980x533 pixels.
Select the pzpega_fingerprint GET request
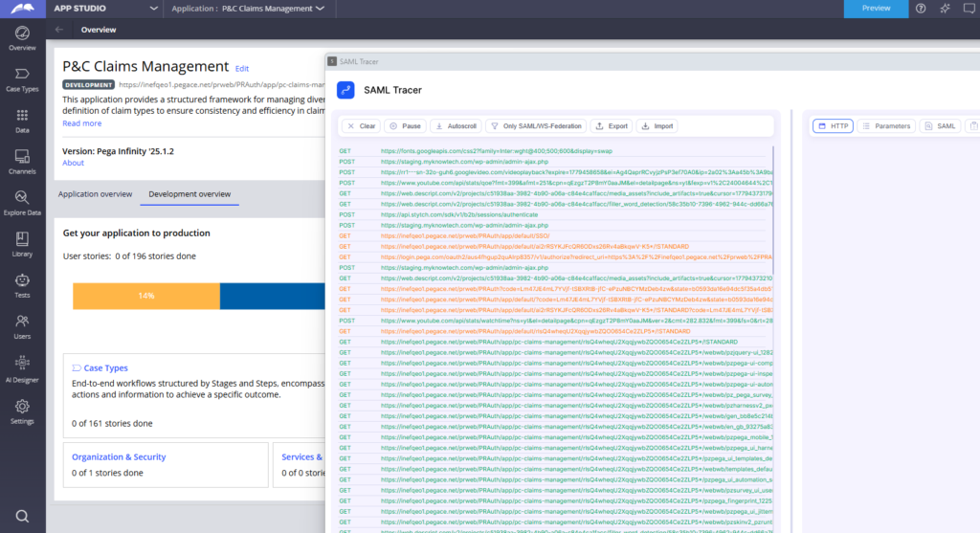[x=556, y=501]
